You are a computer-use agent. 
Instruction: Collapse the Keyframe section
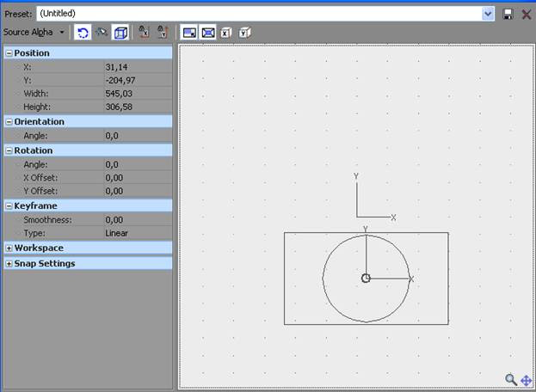click(x=9, y=206)
